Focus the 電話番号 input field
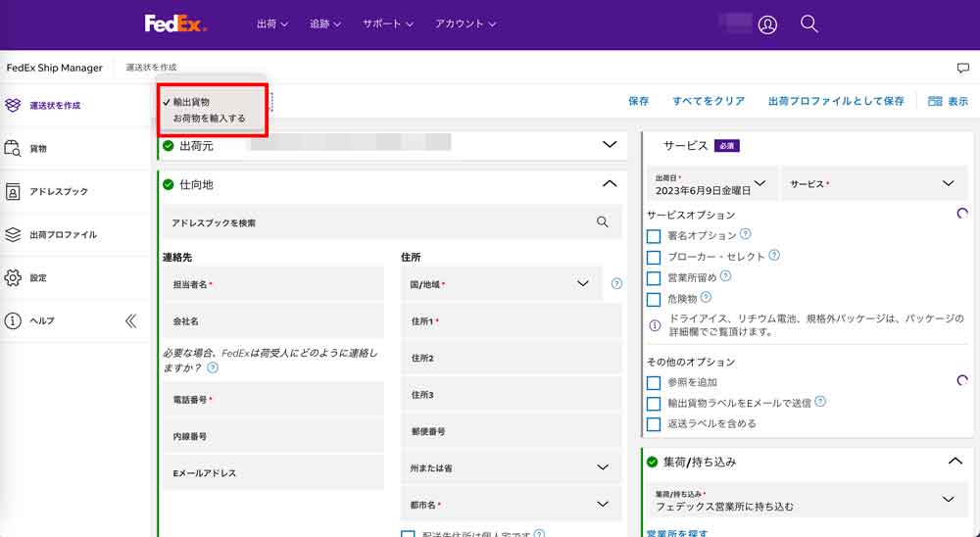The height and width of the screenshot is (537, 980). [273, 399]
